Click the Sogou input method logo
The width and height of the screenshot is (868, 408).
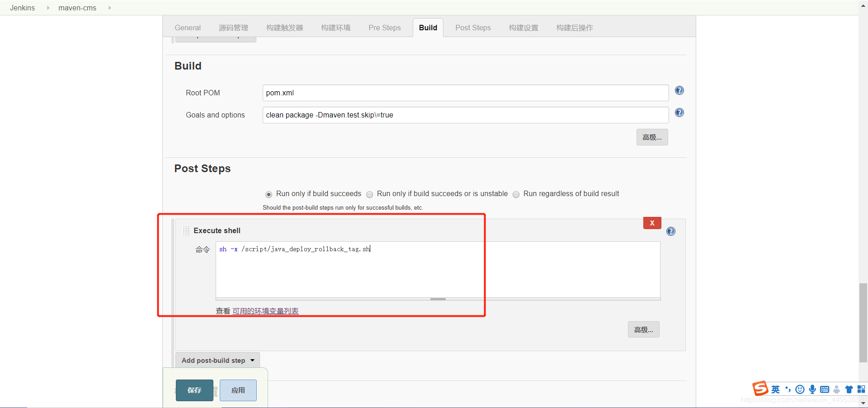pos(760,389)
